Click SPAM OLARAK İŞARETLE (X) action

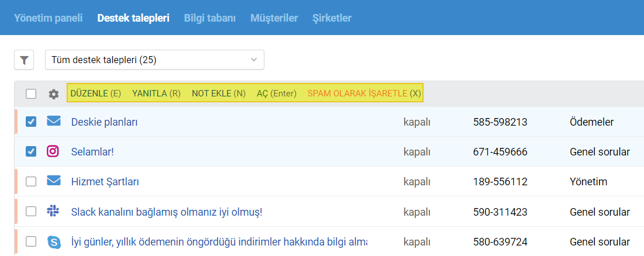[x=364, y=94]
